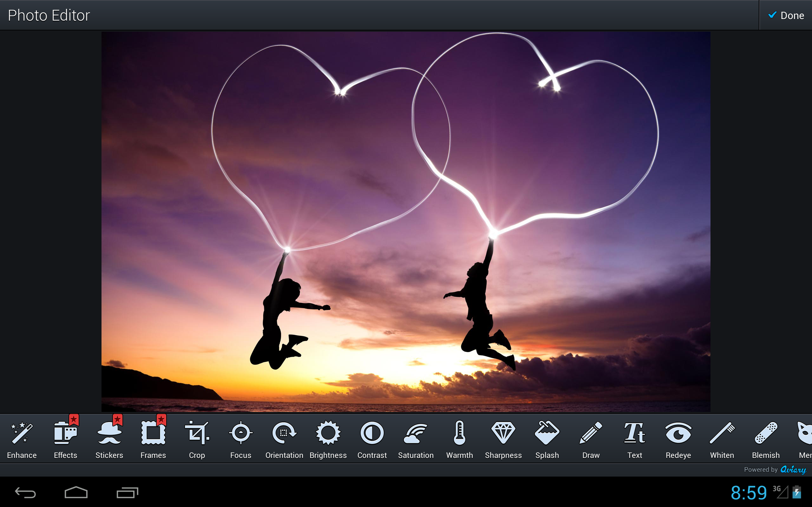Open the Text tool
Viewport: 812px width, 507px height.
634,439
